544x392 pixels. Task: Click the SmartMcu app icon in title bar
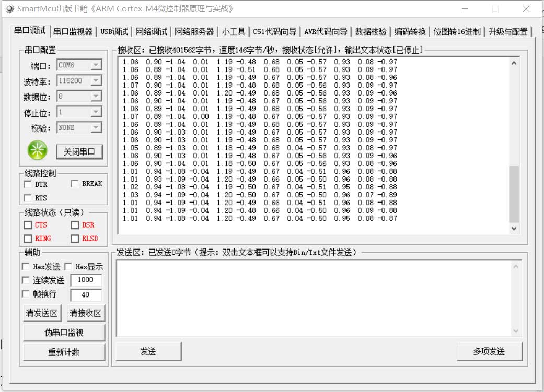[10, 9]
